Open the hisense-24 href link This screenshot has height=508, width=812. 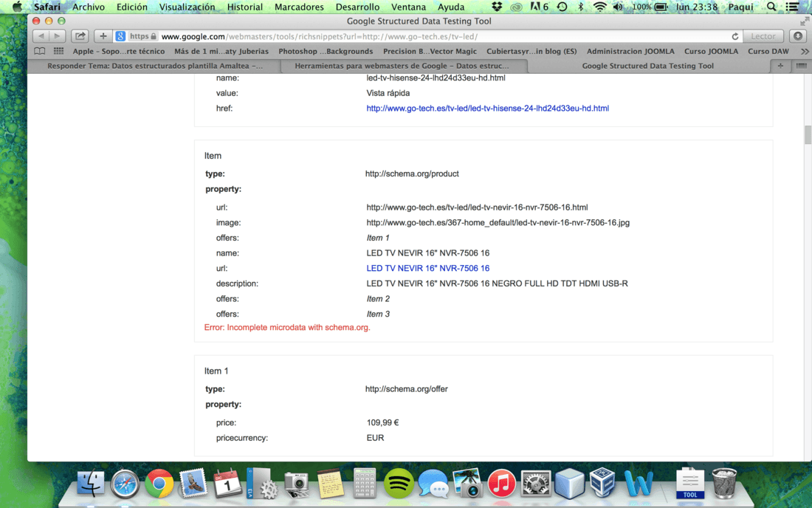point(487,109)
